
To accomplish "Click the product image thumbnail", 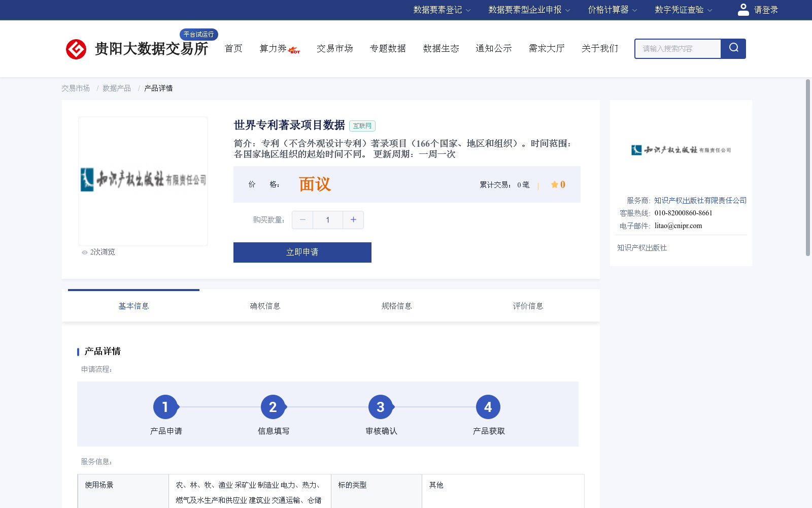I will (143, 181).
